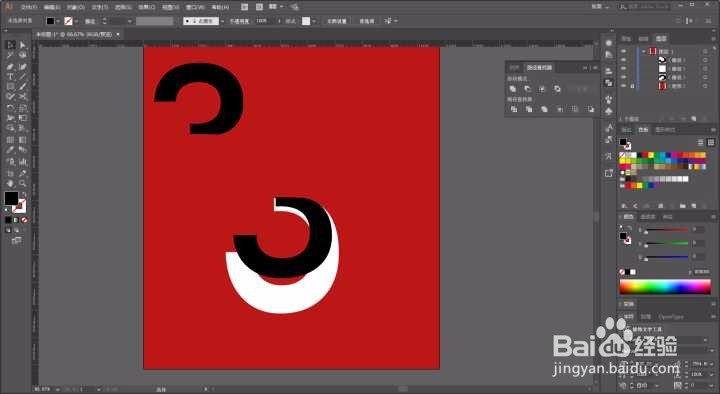
Task: Hide the third sublayer in Layers panel
Action: coord(623,77)
